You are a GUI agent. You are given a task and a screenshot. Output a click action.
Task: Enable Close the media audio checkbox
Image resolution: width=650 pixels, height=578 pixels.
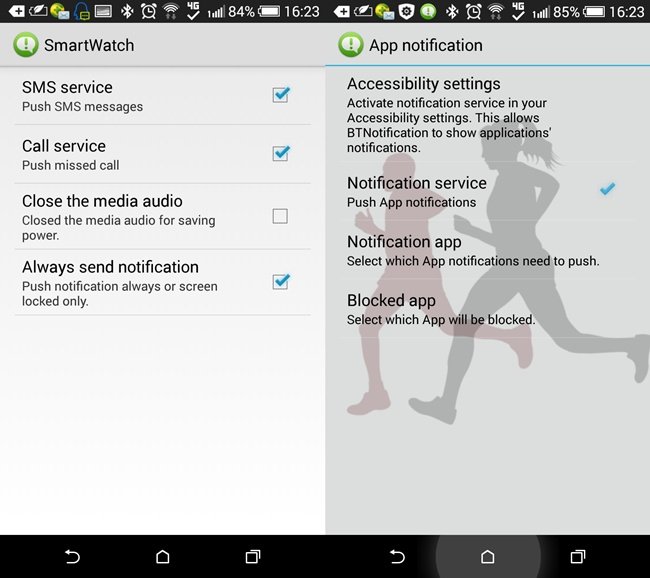pos(281,216)
